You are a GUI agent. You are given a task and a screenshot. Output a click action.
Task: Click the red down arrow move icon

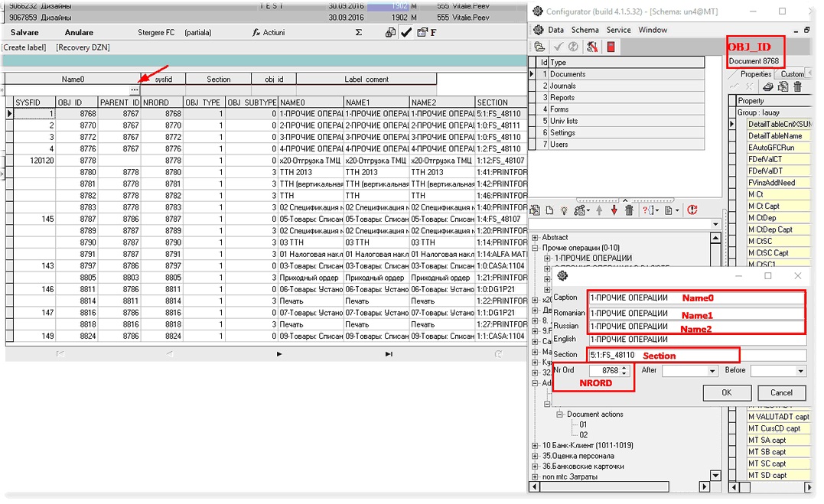614,210
